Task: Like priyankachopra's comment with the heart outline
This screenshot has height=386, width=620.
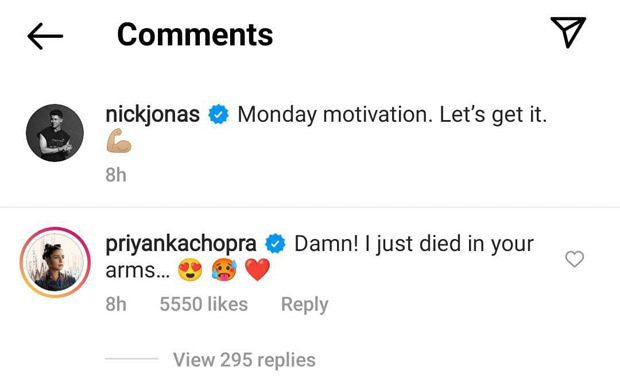Action: pos(575,259)
